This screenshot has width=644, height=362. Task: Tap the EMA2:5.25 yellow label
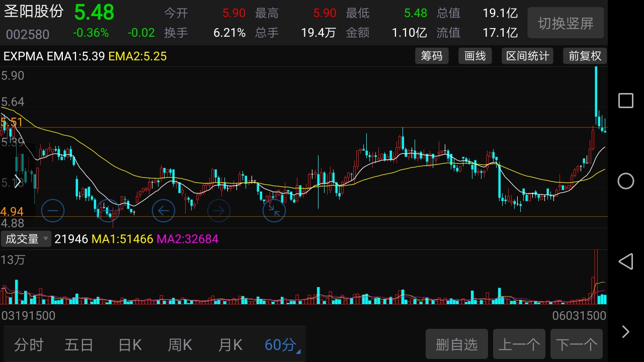(x=138, y=56)
